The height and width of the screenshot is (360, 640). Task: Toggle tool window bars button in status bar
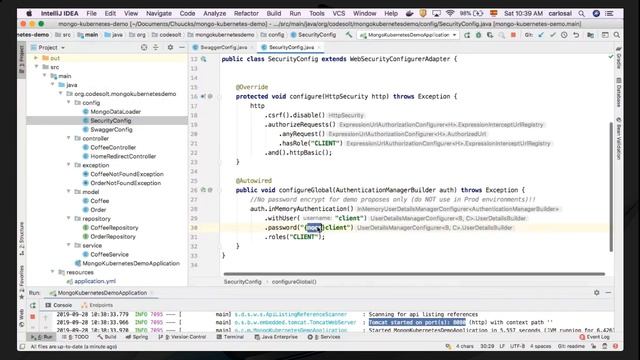click(x=22, y=347)
